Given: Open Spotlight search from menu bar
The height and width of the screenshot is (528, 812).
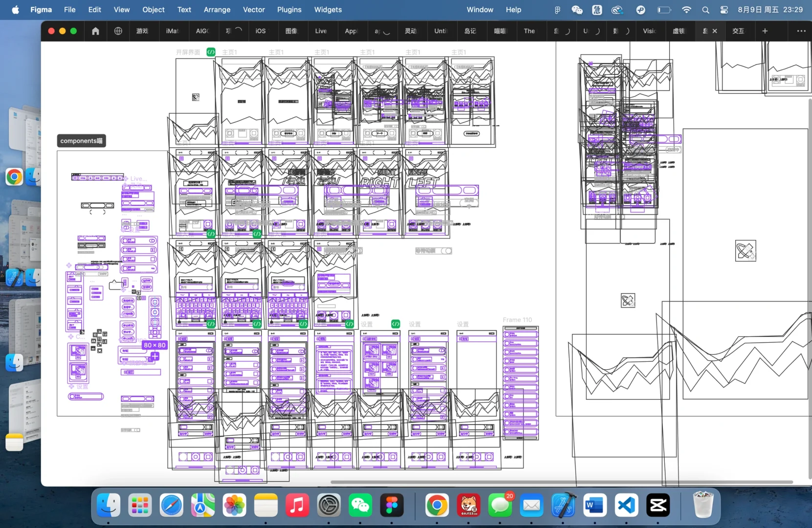Looking at the screenshot, I should point(705,10).
